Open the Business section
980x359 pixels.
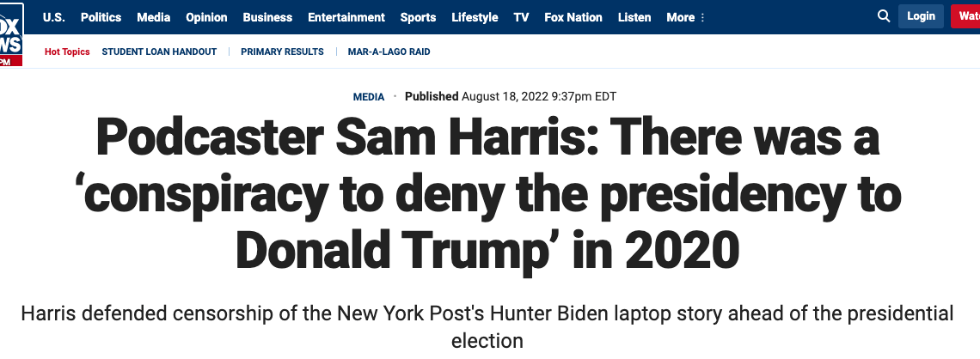(267, 17)
